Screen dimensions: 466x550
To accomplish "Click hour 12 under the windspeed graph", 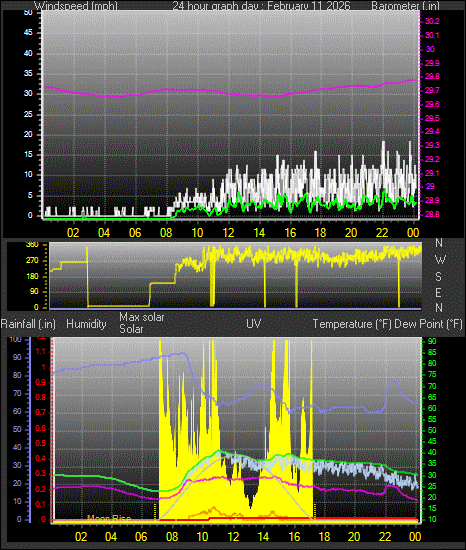I will coord(228,233).
